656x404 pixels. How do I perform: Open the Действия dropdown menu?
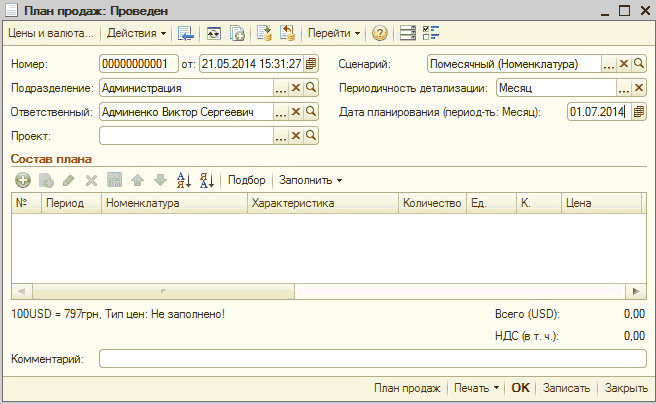click(x=136, y=33)
